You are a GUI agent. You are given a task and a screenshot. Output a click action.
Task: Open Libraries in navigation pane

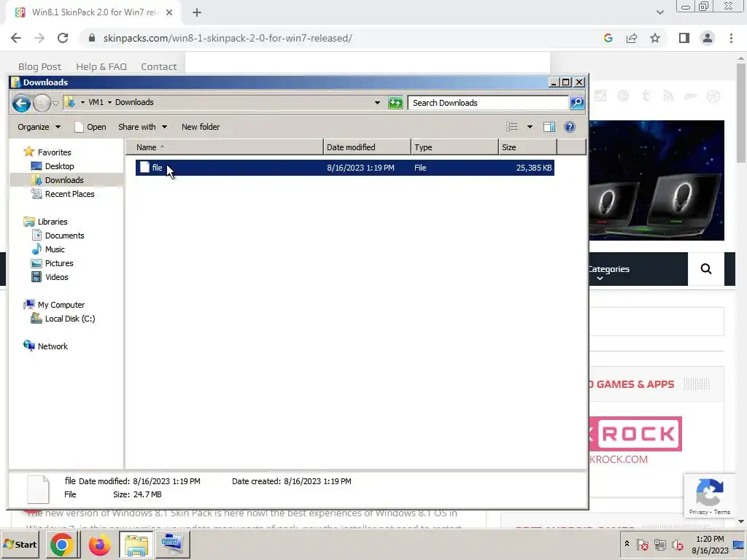click(53, 222)
